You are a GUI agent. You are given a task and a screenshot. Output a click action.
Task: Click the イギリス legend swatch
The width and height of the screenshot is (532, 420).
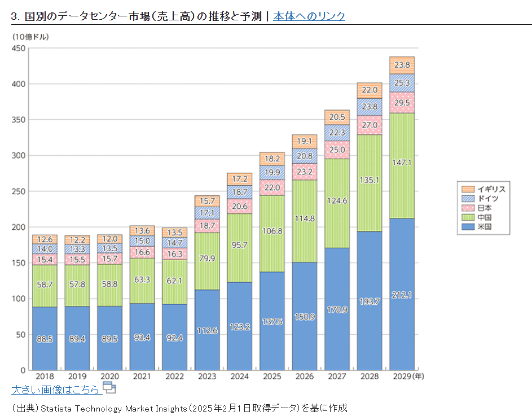(x=468, y=189)
